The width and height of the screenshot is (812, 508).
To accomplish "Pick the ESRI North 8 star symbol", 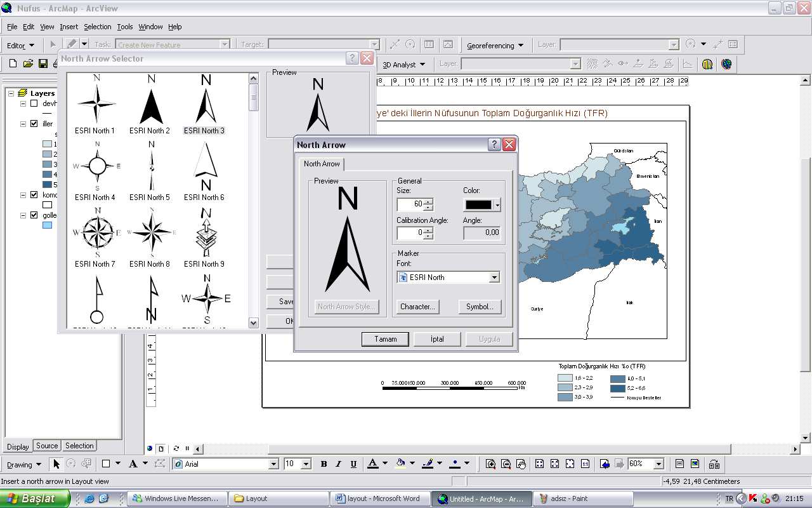I will tap(150, 238).
